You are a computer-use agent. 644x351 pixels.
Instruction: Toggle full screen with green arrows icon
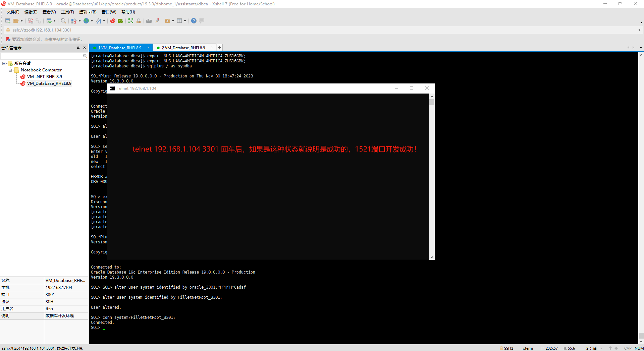pos(131,21)
